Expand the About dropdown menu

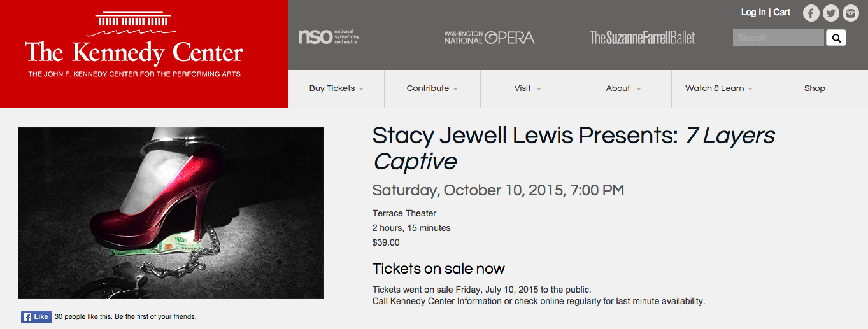click(x=623, y=88)
